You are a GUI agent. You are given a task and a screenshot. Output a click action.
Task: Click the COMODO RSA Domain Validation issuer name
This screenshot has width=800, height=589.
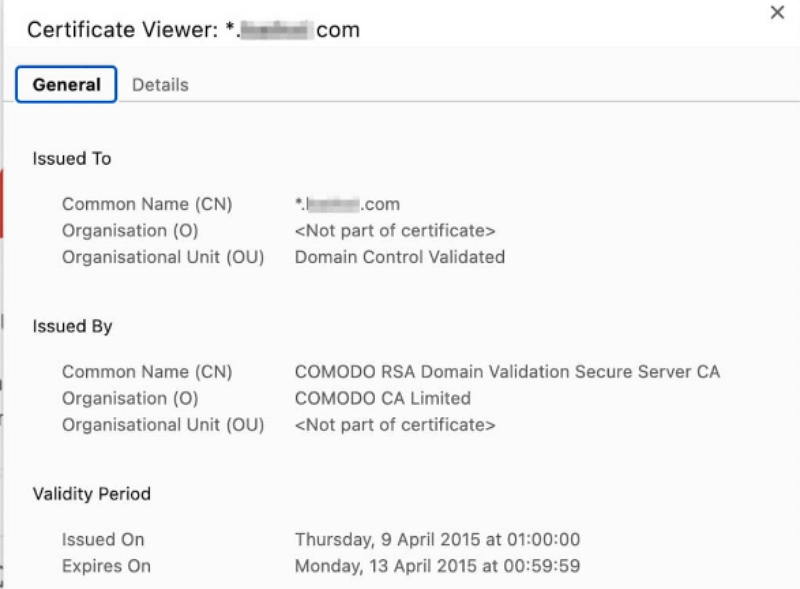[x=507, y=372]
